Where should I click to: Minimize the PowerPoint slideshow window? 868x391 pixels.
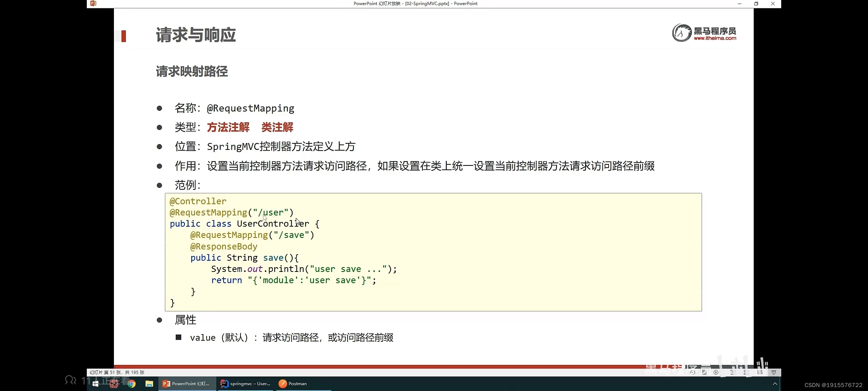740,4
